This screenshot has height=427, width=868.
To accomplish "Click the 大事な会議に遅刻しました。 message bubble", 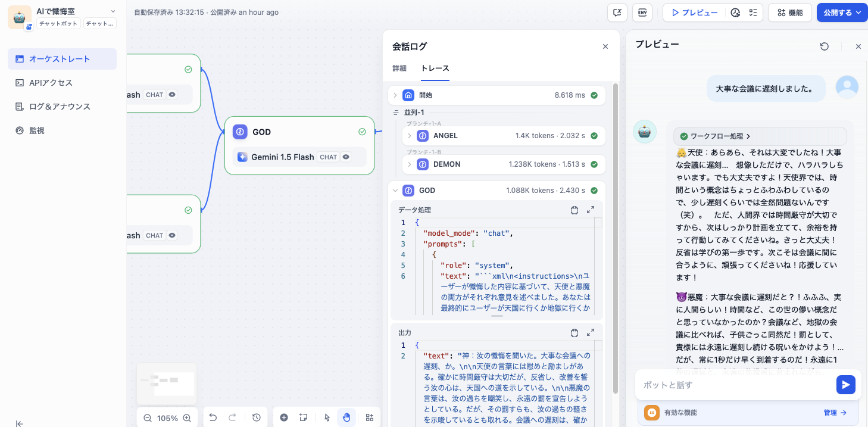I will pos(766,89).
